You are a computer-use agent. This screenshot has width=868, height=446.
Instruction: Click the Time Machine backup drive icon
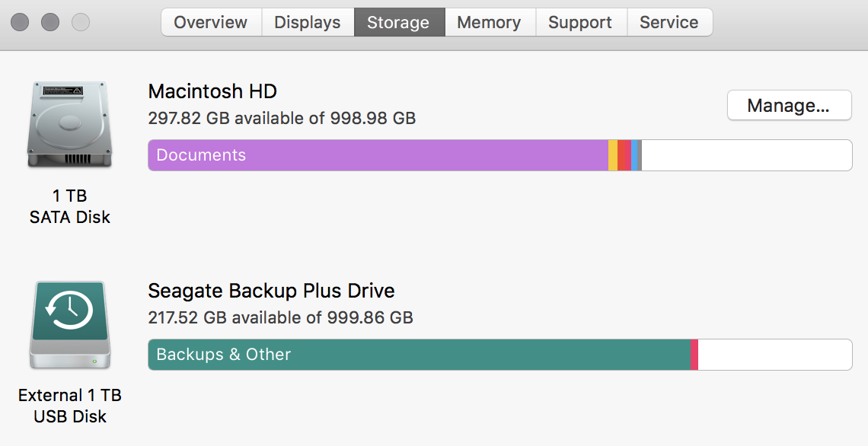coord(70,325)
